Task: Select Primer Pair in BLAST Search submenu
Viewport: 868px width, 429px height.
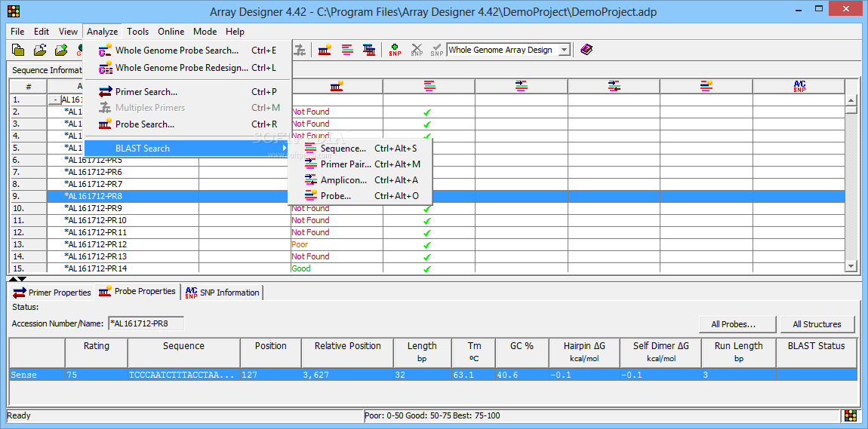Action: [x=360, y=164]
